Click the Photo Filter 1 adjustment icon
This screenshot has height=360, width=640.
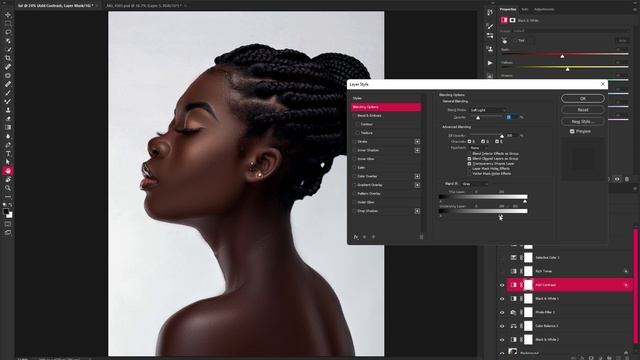pyautogui.click(x=513, y=312)
